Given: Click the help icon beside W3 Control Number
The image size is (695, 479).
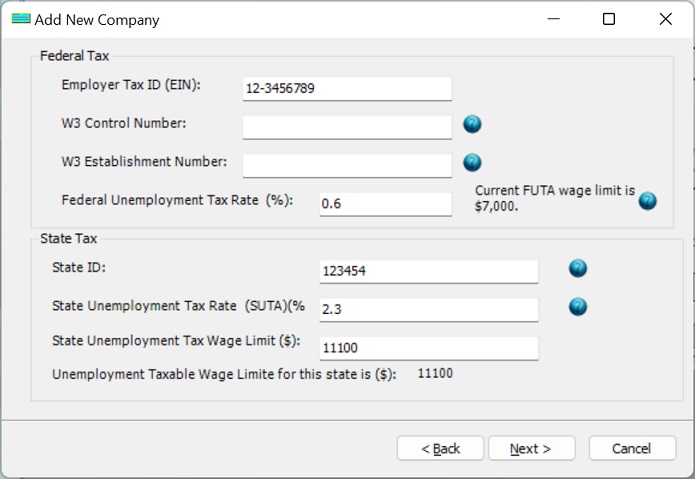Looking at the screenshot, I should pyautogui.click(x=473, y=125).
